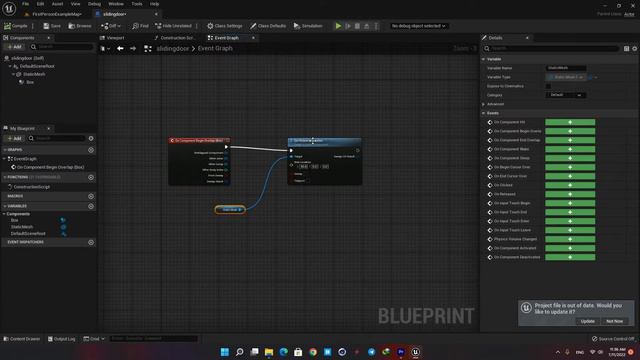Toggle Expose to Cinematics checkbox

pos(548,86)
